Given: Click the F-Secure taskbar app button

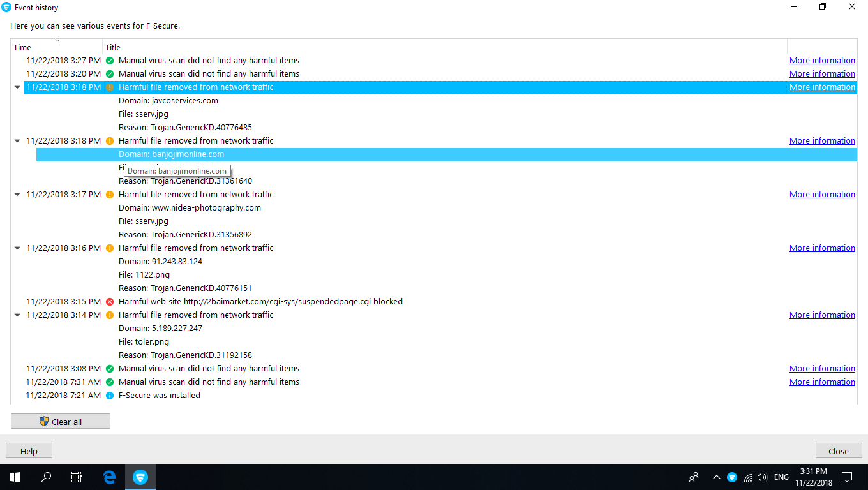Looking at the screenshot, I should (x=140, y=477).
